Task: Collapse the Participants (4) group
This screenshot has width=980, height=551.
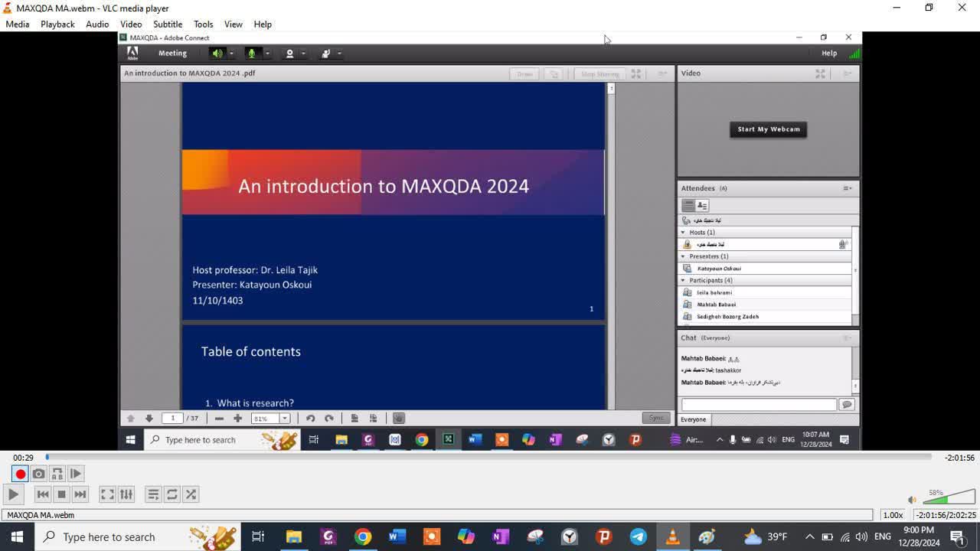Action: pyautogui.click(x=683, y=280)
